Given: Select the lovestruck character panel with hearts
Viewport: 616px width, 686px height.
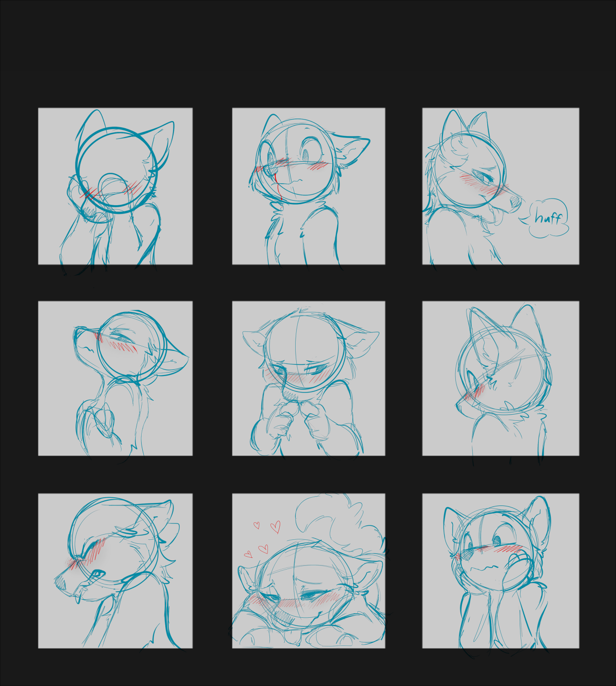Looking at the screenshot, I should [309, 571].
